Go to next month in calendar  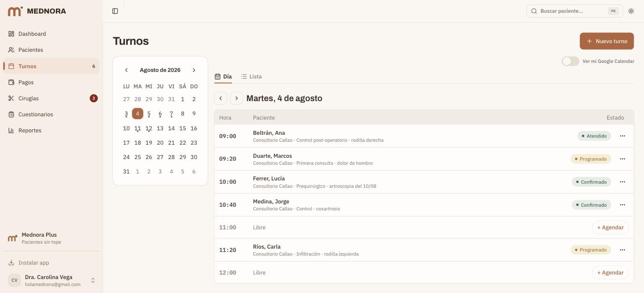coord(194,70)
